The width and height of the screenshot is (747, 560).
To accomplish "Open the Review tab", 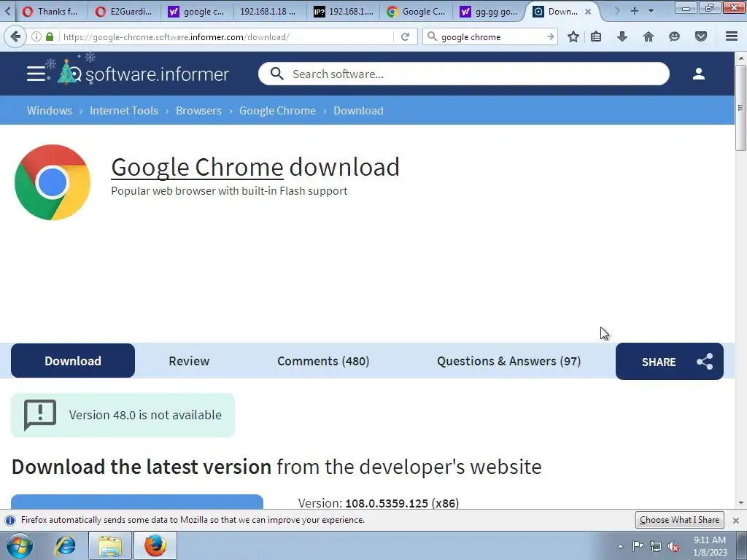I will click(x=189, y=361).
